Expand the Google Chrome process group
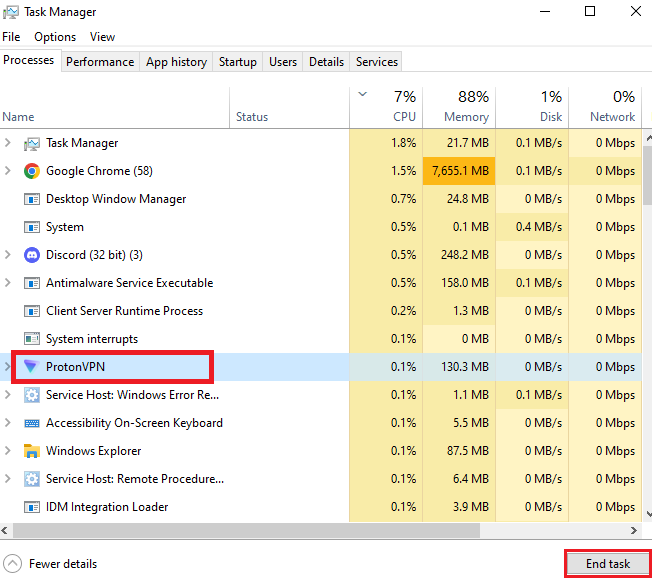The height and width of the screenshot is (578, 652). [x=9, y=171]
